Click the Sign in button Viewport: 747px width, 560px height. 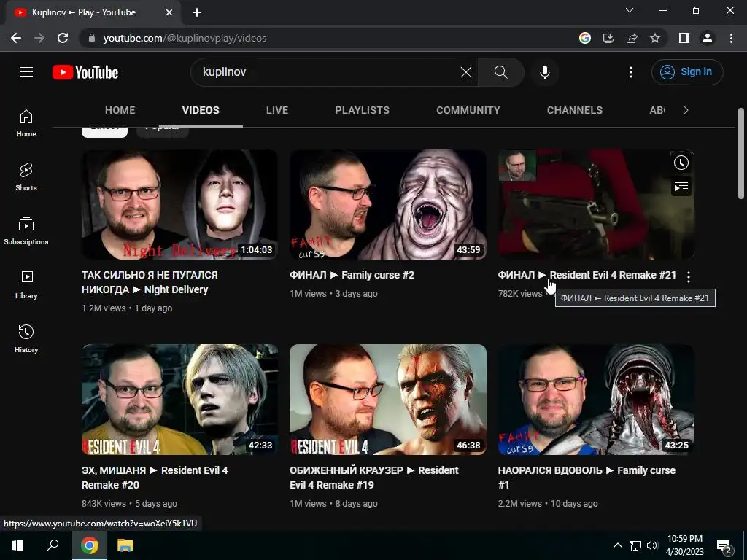(x=687, y=72)
